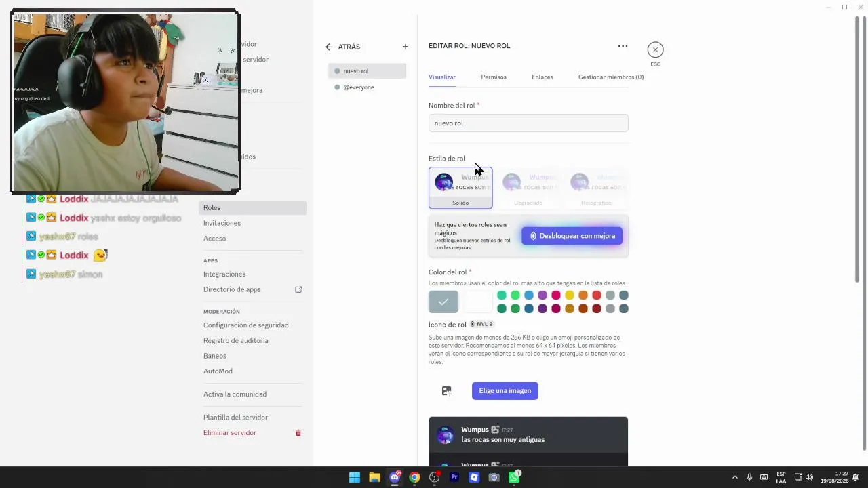
Task: Select the default gray color swatch
Action: (443, 302)
